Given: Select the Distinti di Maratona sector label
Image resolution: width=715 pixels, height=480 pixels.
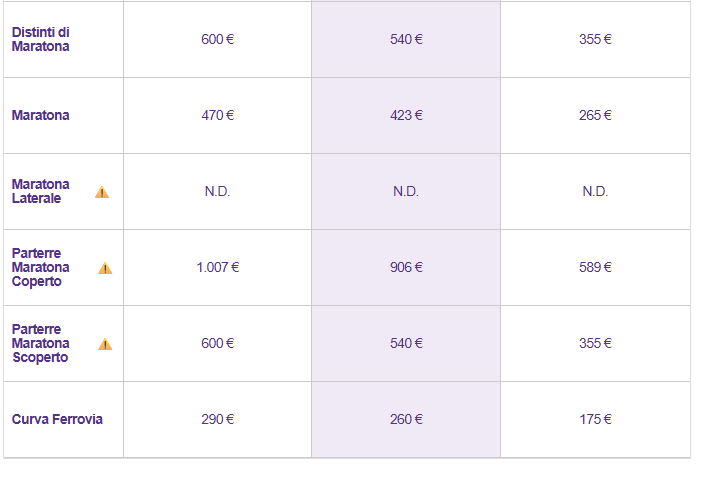Looking at the screenshot, I should [x=41, y=39].
